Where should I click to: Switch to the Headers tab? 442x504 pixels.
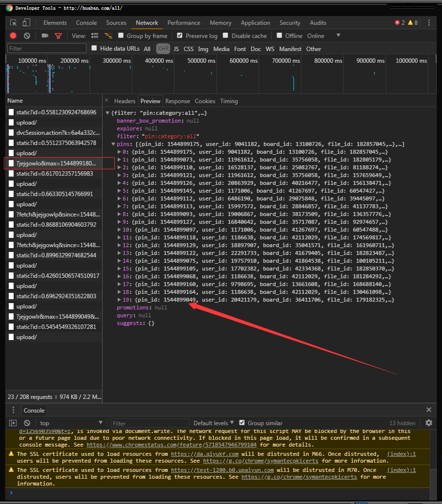[124, 101]
